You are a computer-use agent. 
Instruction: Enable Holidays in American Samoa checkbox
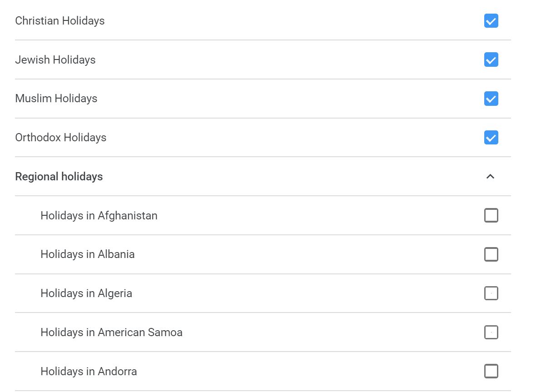pos(491,332)
